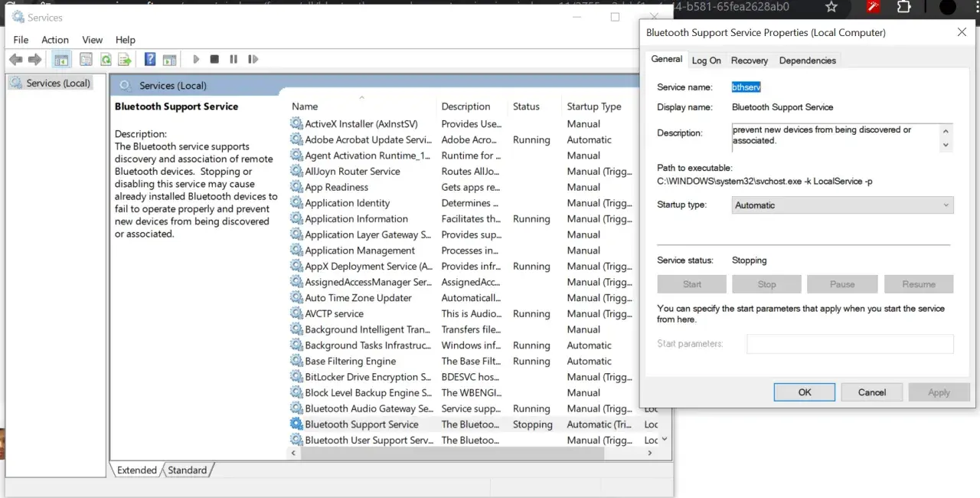Open the View menu
980x498 pixels.
click(92, 40)
